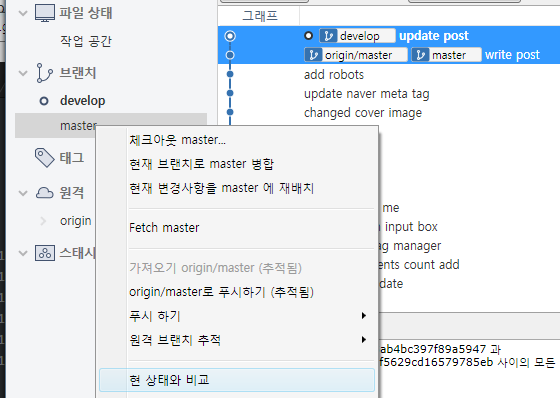Open 작업 공간 in sidebar
Viewport: 560px width, 398px height.
tap(86, 41)
